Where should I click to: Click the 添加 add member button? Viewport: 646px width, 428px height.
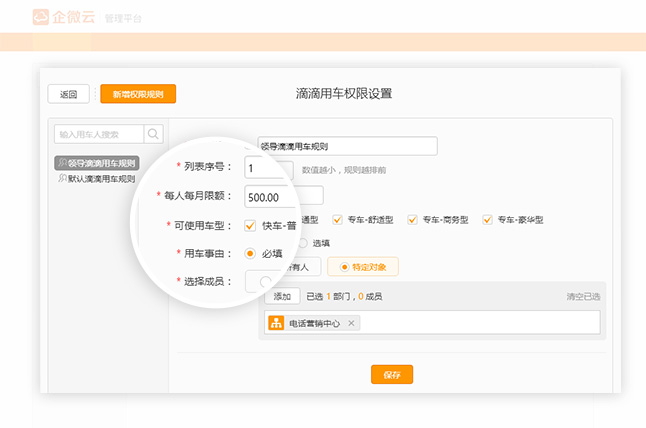click(x=282, y=296)
